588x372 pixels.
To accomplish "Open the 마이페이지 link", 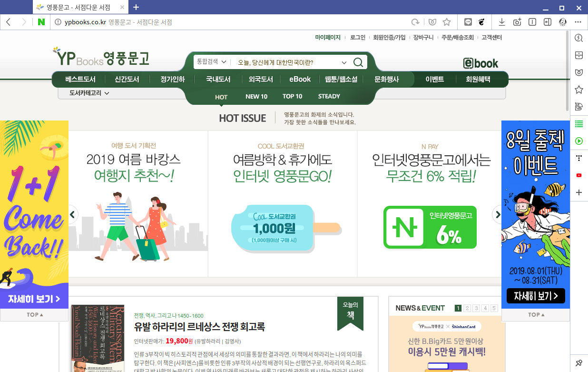I will click(328, 38).
